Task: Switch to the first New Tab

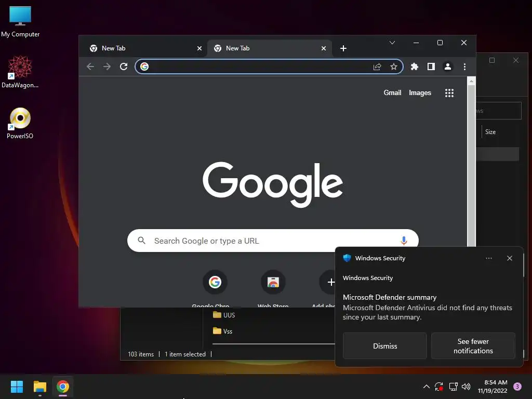Action: point(144,48)
